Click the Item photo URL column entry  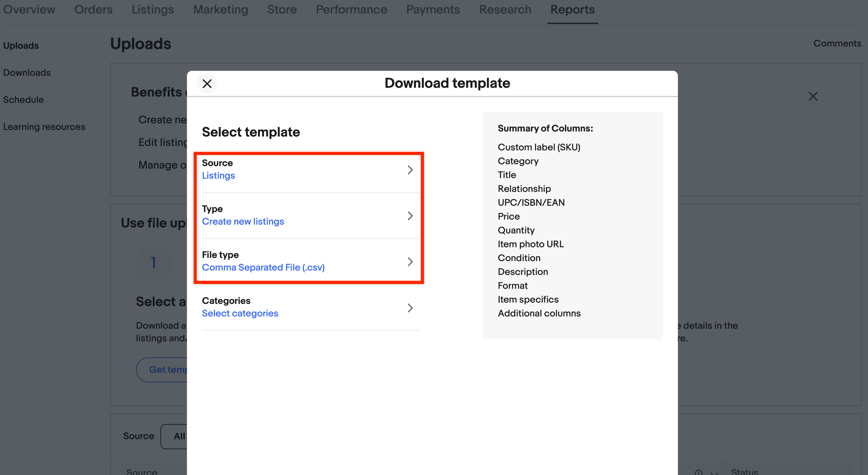pos(531,244)
